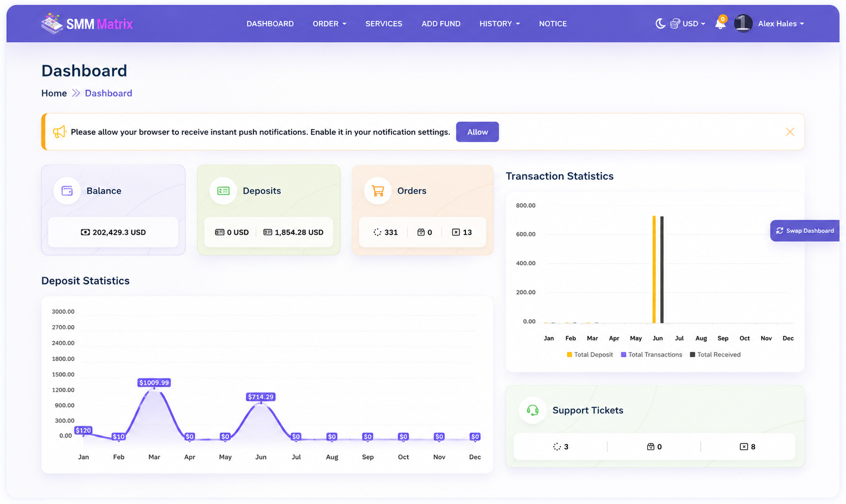
Task: Click the SMM Matrix logo
Action: pyautogui.click(x=87, y=23)
